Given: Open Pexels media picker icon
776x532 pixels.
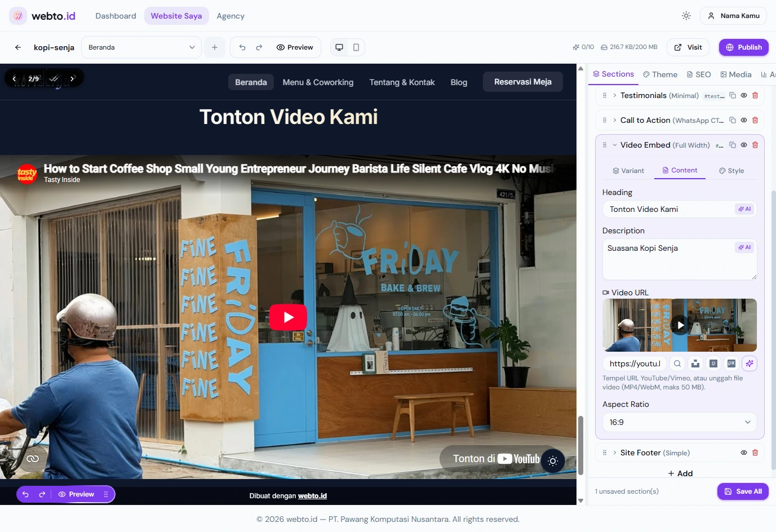Looking at the screenshot, I should (x=713, y=363).
